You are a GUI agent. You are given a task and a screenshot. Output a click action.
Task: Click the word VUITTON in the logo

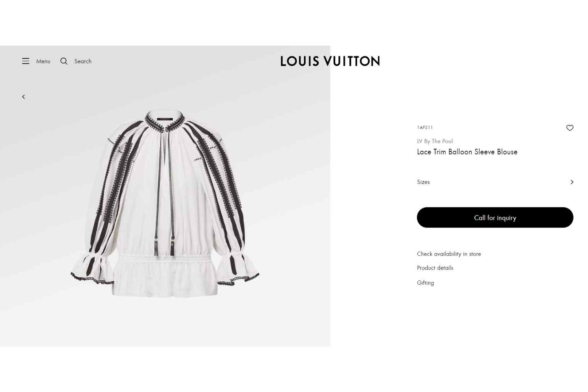point(352,61)
